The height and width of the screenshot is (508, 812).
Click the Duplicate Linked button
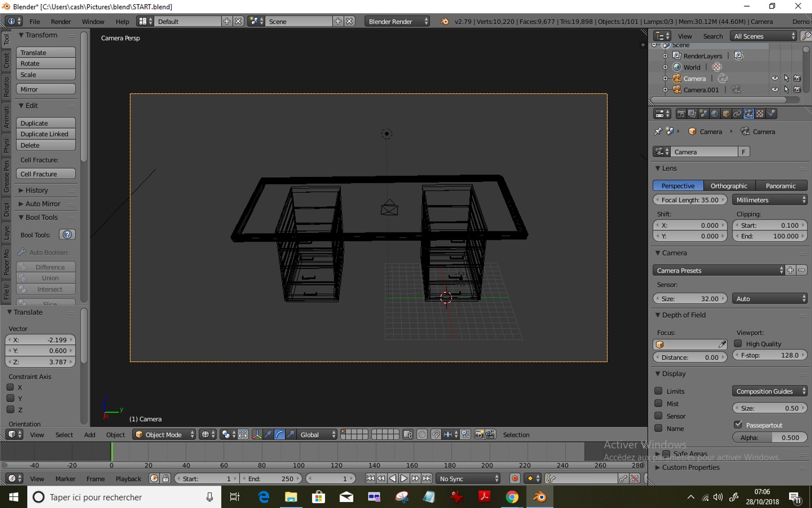click(46, 134)
